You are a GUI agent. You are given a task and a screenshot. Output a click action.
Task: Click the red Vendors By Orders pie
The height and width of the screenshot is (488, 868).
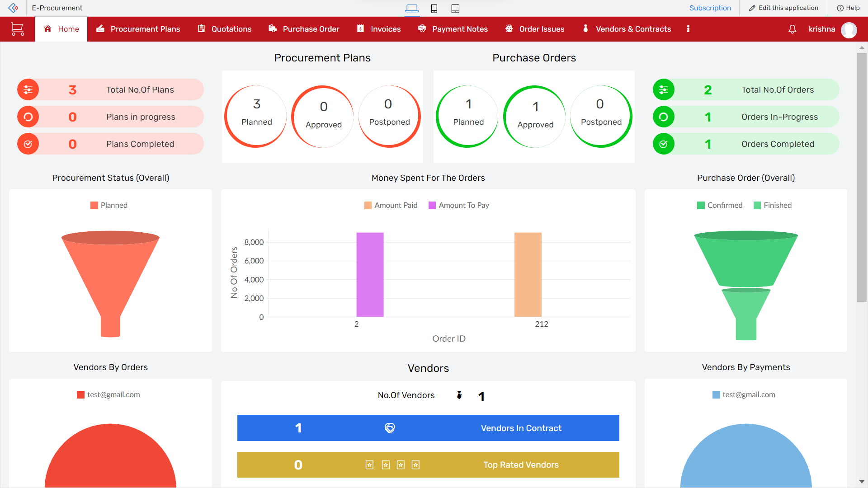tap(110, 456)
